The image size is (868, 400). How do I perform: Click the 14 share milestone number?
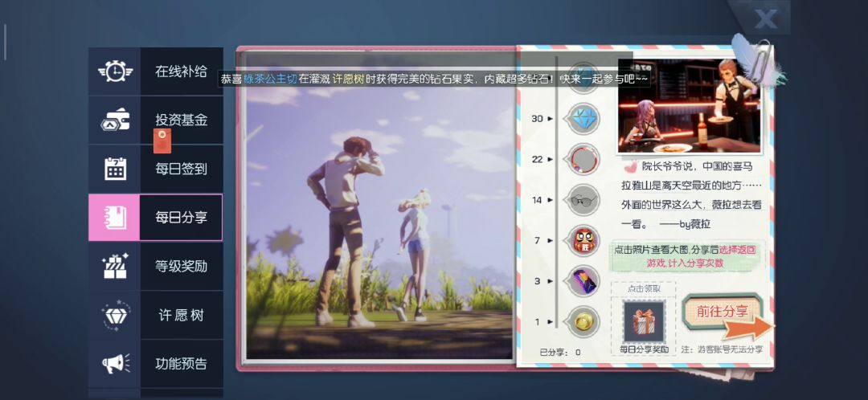pyautogui.click(x=537, y=200)
